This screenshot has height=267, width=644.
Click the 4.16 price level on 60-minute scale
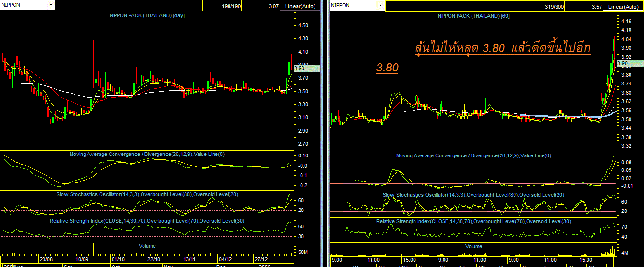pyautogui.click(x=627, y=21)
